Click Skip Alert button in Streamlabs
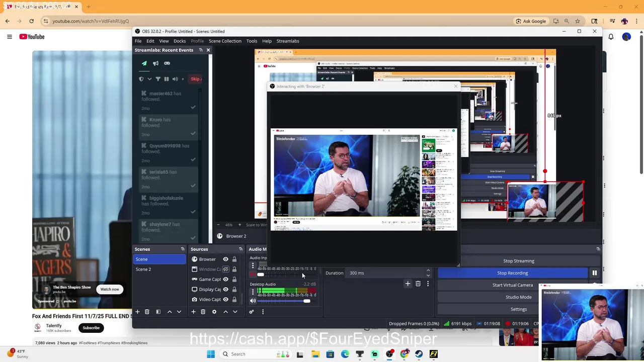This screenshot has width=644, height=362. pyautogui.click(x=196, y=79)
